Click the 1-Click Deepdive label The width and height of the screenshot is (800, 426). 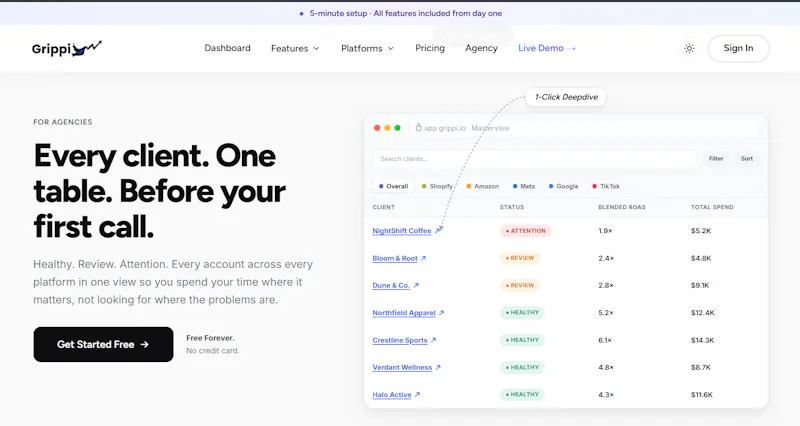pyautogui.click(x=566, y=97)
